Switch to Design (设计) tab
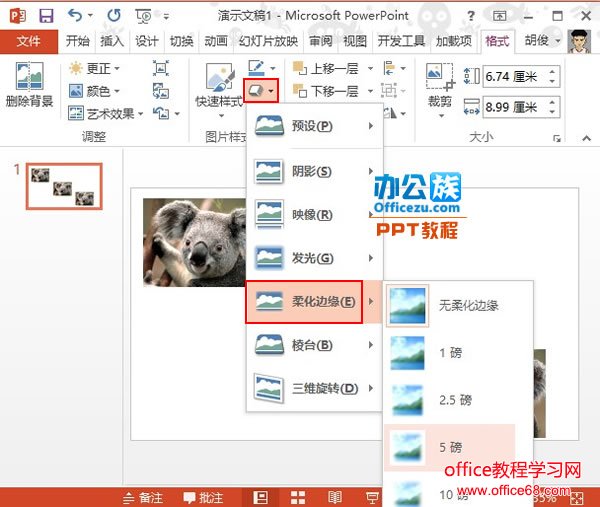This screenshot has width=600, height=507. click(x=147, y=41)
